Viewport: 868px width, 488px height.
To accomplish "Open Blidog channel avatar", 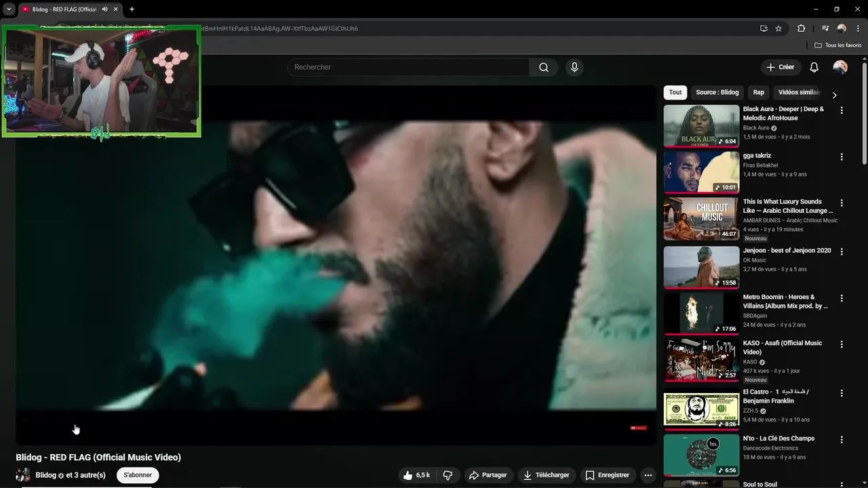I will coord(23,475).
